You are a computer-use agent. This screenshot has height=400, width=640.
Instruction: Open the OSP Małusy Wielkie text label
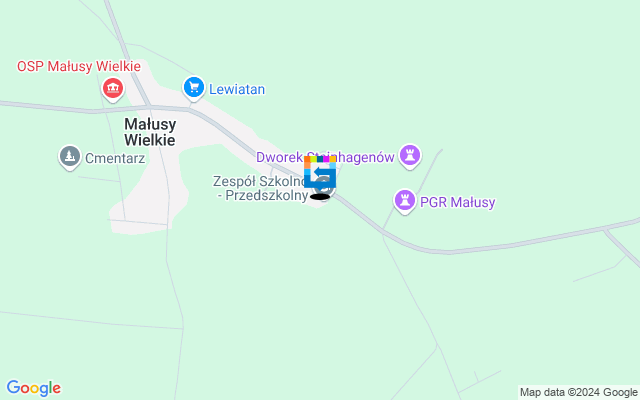(x=79, y=66)
